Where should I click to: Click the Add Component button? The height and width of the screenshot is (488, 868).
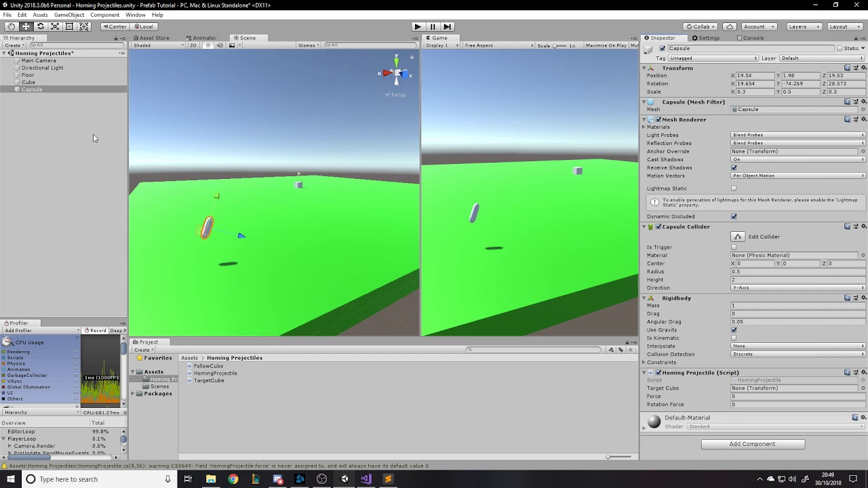tap(753, 444)
